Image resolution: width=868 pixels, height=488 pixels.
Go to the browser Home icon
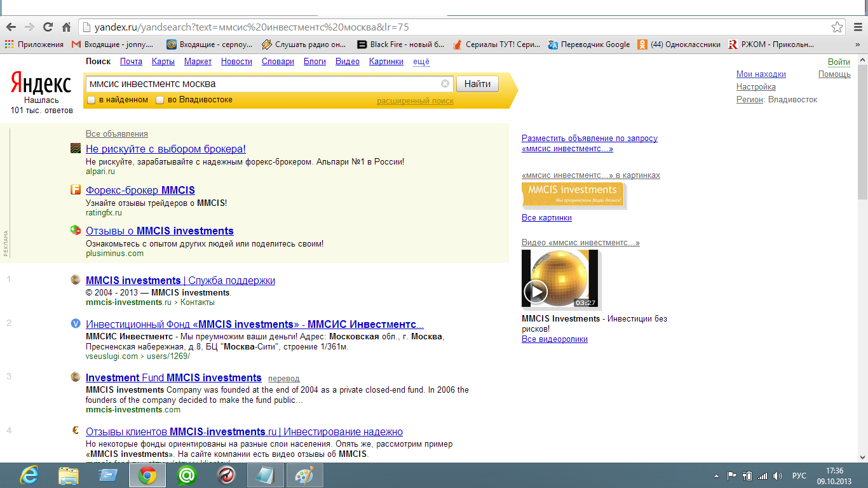pyautogui.click(x=66, y=27)
